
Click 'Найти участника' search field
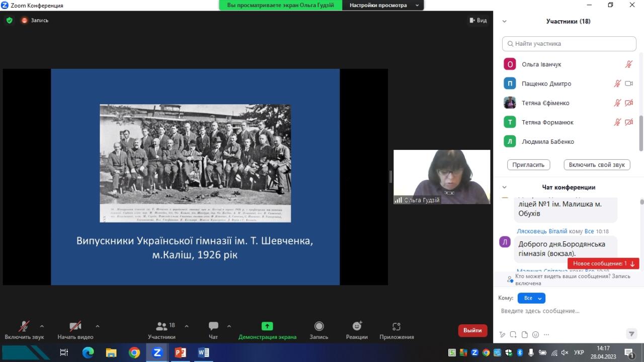point(569,44)
